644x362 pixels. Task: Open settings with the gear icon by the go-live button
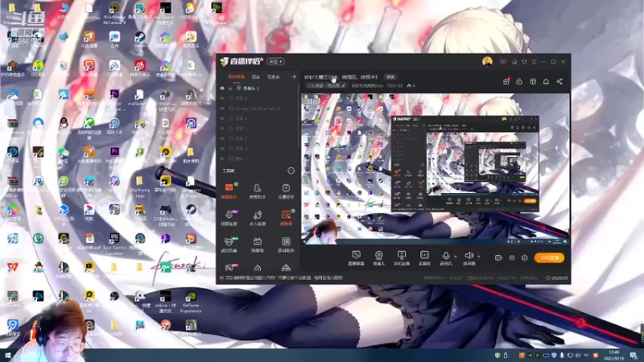point(525,257)
